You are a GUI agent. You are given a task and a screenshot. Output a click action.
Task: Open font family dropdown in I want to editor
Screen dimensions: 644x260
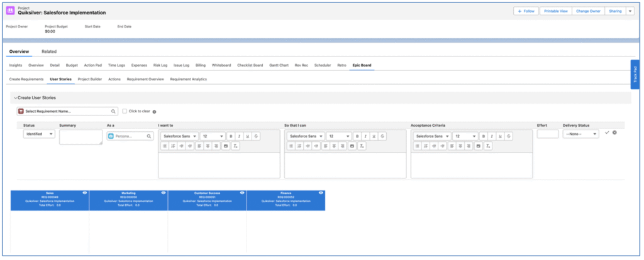[179, 136]
